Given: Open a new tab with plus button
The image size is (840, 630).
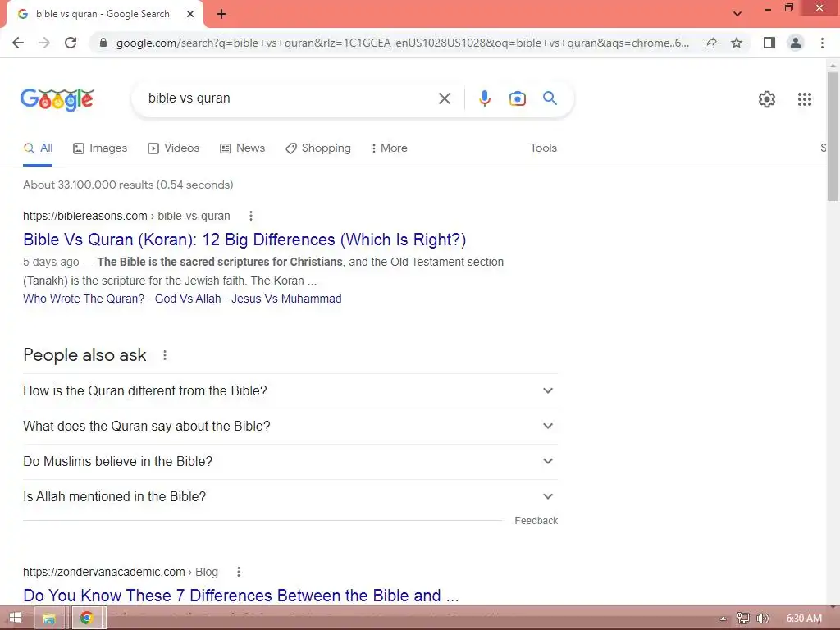Looking at the screenshot, I should click(221, 14).
